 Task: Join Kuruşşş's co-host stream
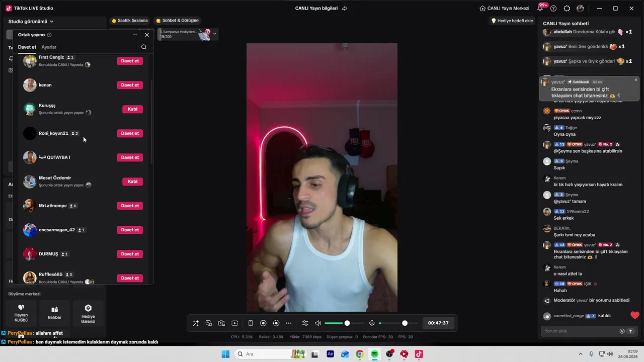tap(133, 109)
